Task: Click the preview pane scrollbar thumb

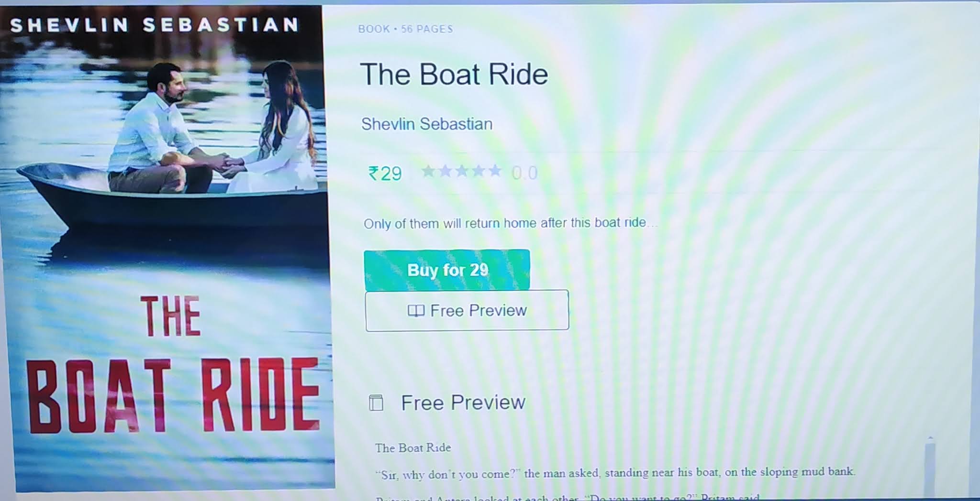Action: (930, 471)
